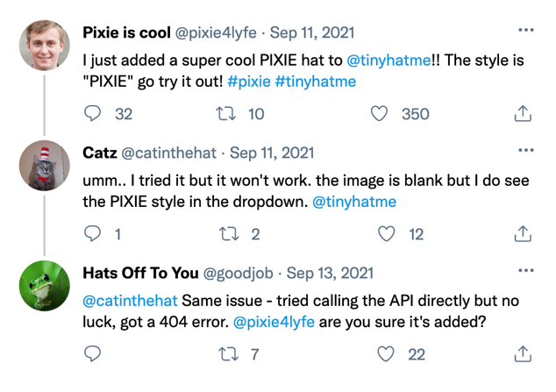Open @catinthehat mention in third tweet
The image size is (556, 392).
click(x=132, y=301)
